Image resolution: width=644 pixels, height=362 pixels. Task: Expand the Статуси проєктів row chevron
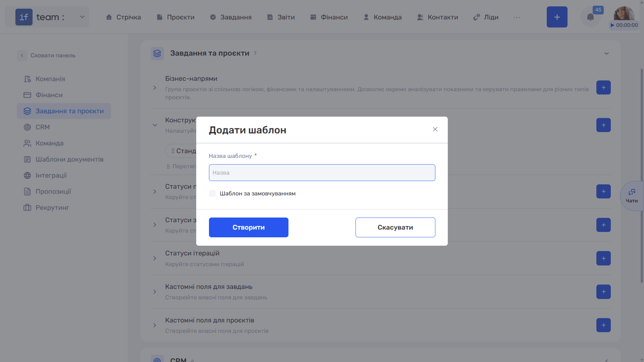click(x=155, y=192)
